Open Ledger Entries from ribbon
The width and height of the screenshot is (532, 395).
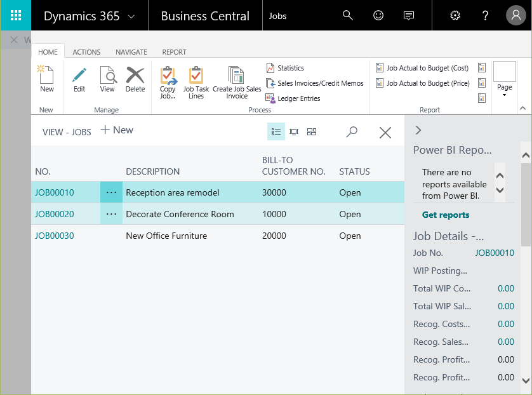(293, 98)
